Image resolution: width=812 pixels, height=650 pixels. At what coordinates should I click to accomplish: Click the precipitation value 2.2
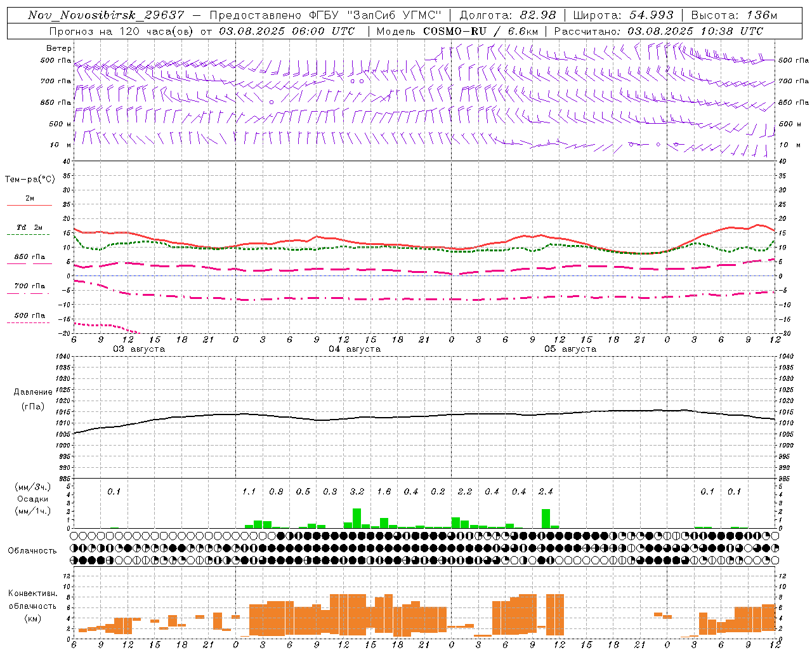coord(465,491)
